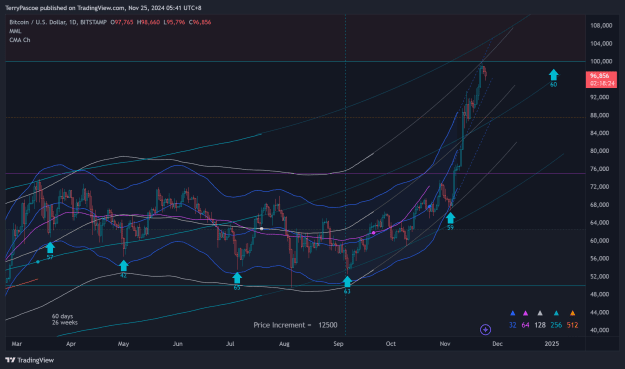Click the legend number 512
Screen dimensions: 625x369
tap(572, 325)
